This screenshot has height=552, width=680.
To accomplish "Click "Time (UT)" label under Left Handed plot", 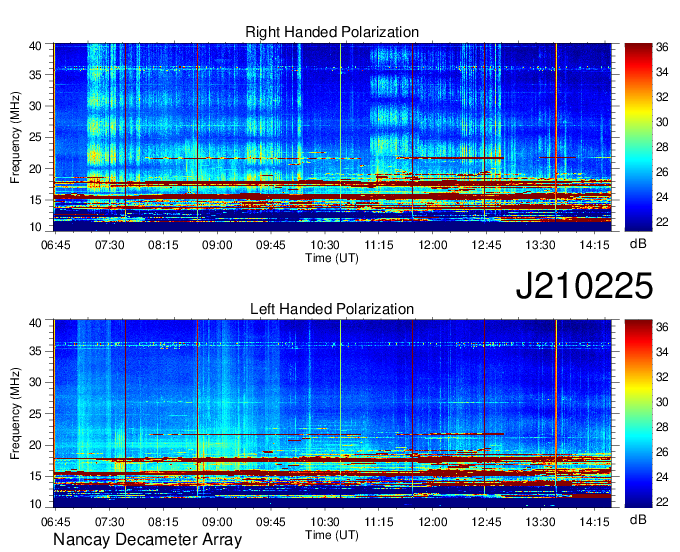I will click(332, 535).
